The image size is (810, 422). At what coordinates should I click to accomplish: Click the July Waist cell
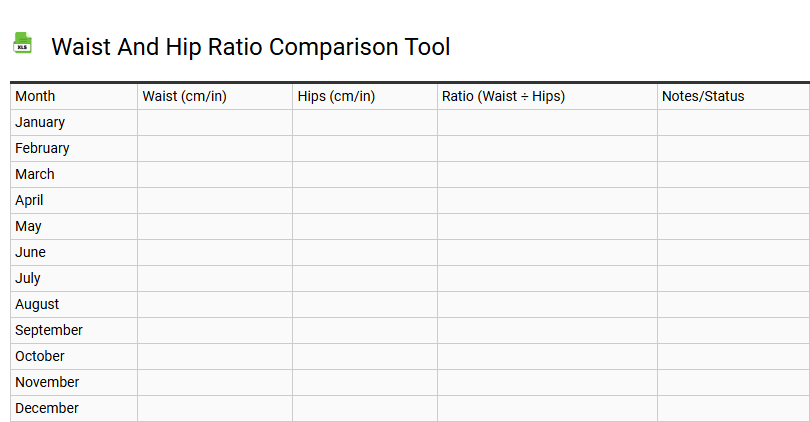pyautogui.click(x=215, y=278)
